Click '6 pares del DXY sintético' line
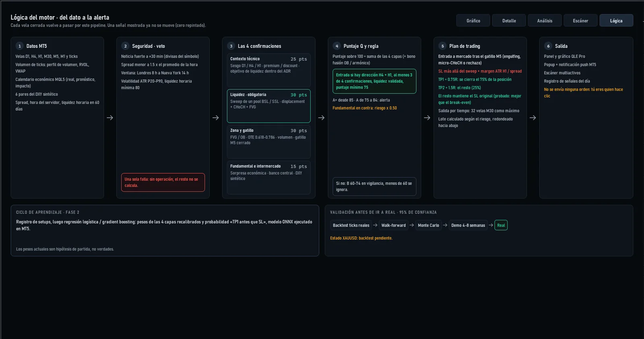The width and height of the screenshot is (644, 339). coord(37,95)
